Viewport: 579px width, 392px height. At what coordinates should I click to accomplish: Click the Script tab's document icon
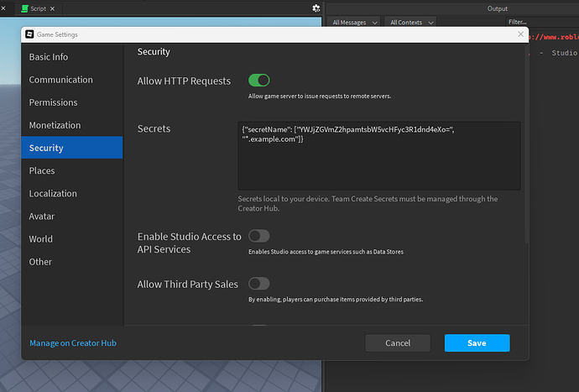pos(24,8)
